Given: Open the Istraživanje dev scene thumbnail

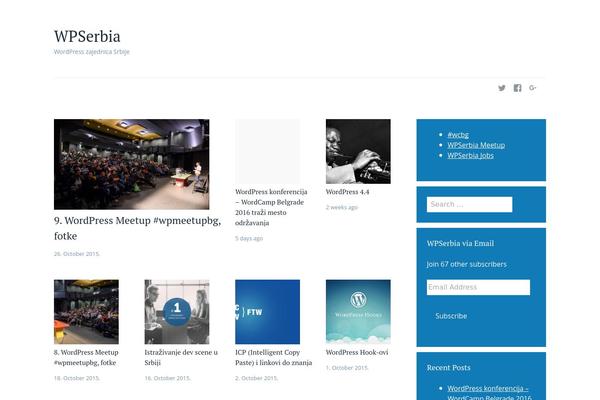Looking at the screenshot, I should (x=177, y=312).
